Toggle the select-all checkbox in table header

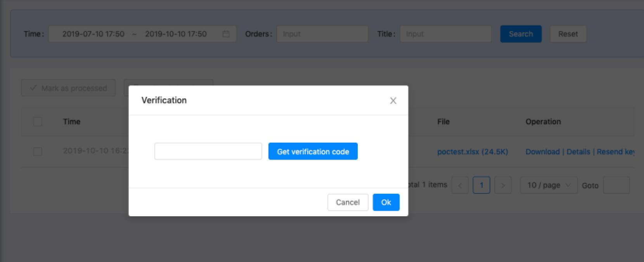click(38, 122)
